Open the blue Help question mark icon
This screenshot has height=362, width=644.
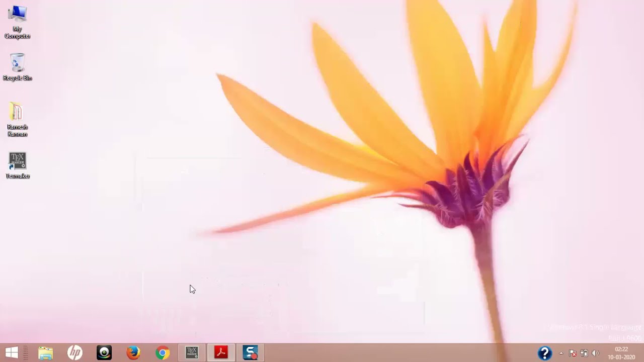pyautogui.click(x=545, y=353)
